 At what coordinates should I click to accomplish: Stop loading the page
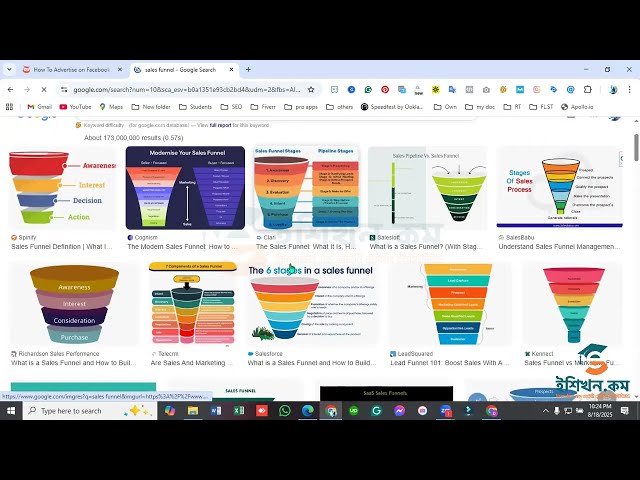coord(44,89)
